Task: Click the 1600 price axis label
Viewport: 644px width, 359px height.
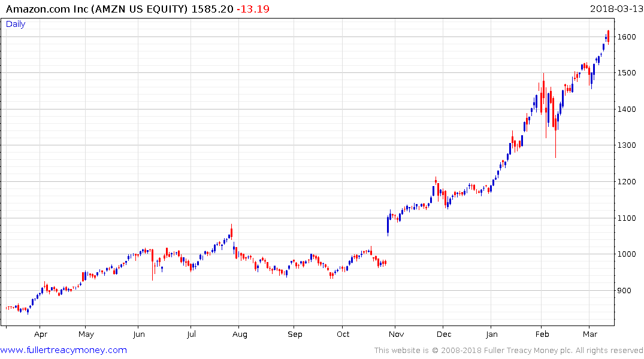Action: pos(627,37)
